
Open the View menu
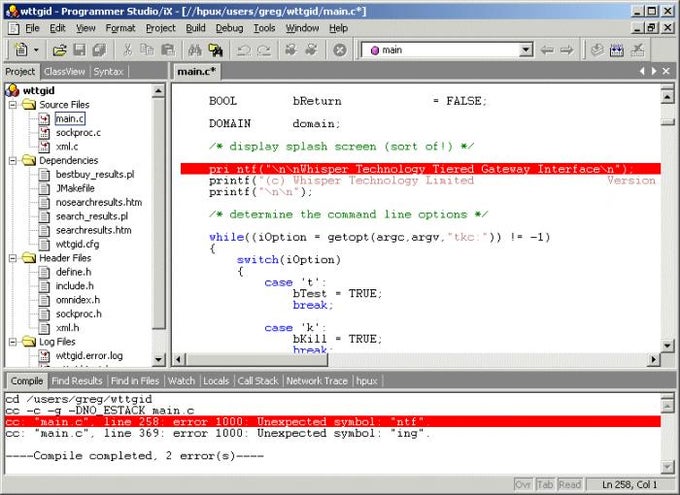pyautogui.click(x=85, y=28)
